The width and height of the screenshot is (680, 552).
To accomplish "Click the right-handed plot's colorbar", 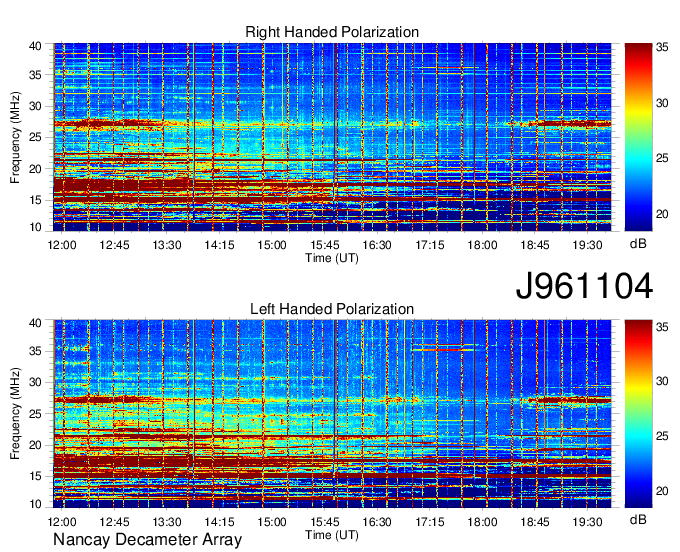I will 638,137.
